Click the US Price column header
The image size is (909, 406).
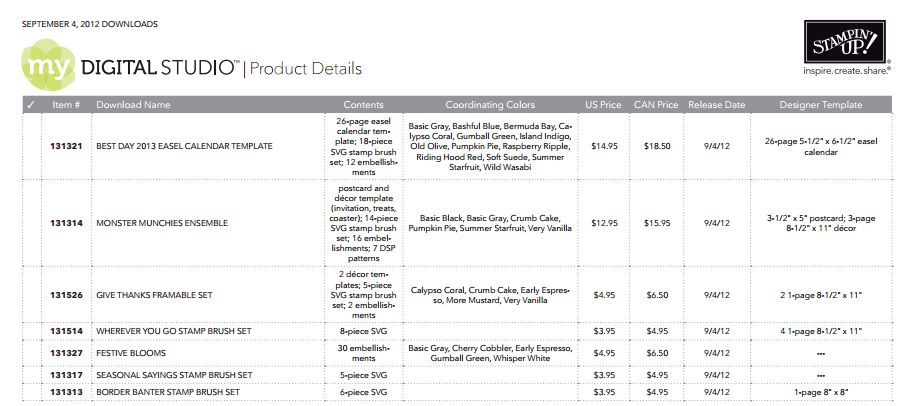click(604, 104)
